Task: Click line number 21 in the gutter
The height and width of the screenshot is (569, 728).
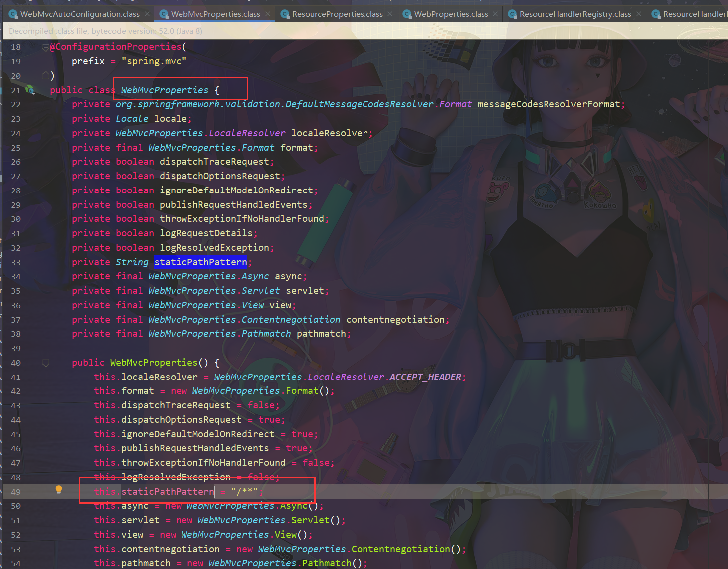Action: (x=16, y=91)
